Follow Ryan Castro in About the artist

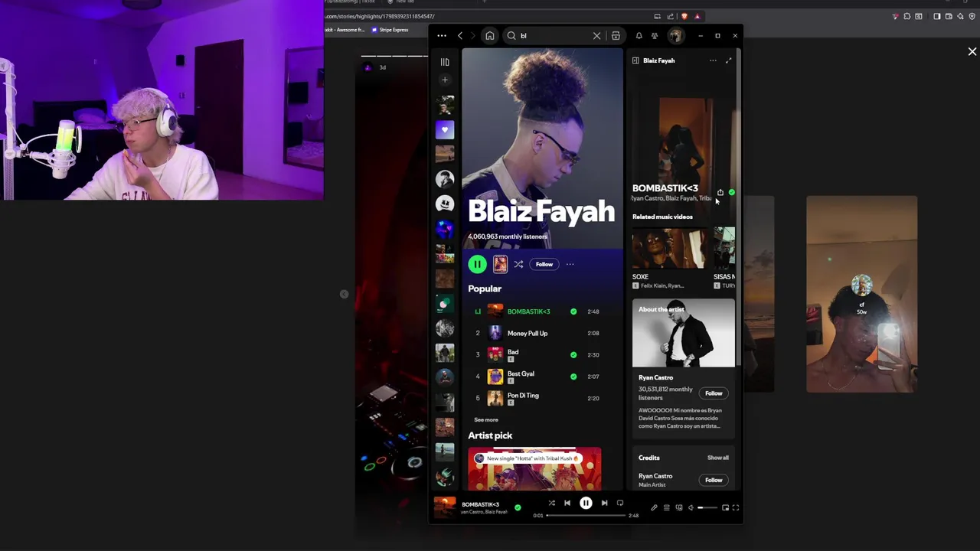pyautogui.click(x=714, y=393)
